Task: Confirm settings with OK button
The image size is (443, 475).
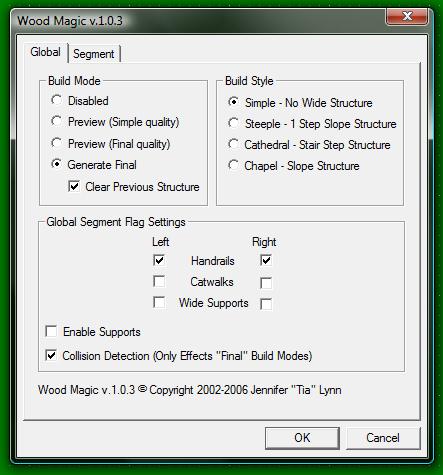Action: coord(302,438)
